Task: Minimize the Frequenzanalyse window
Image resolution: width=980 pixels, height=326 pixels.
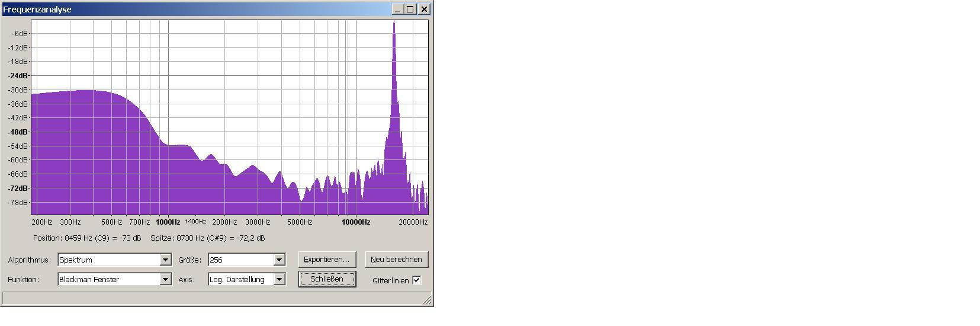Action: 397,9
